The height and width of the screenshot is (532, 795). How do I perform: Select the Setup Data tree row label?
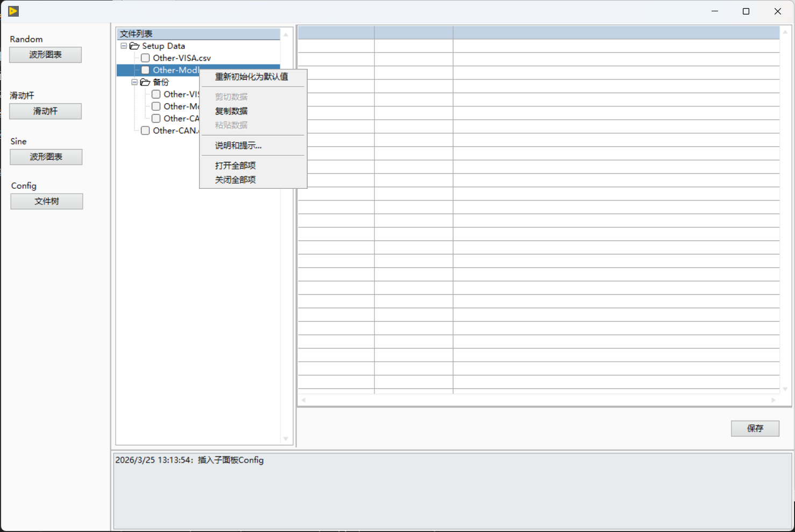164,46
